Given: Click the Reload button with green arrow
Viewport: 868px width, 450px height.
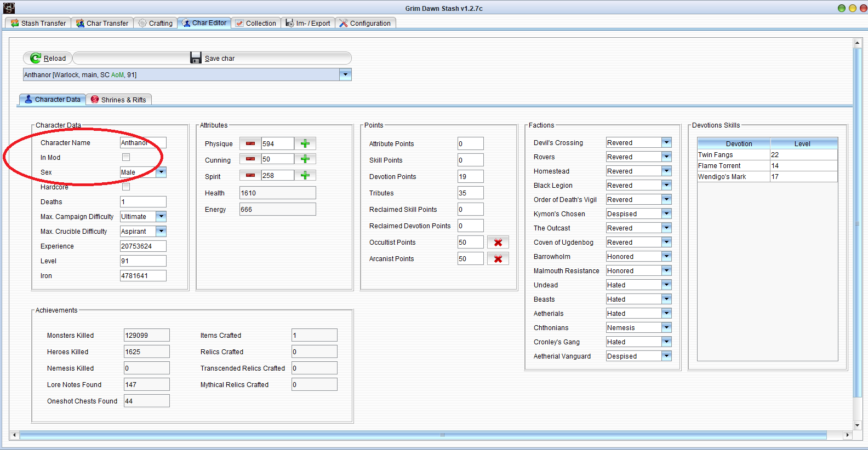Looking at the screenshot, I should point(48,58).
